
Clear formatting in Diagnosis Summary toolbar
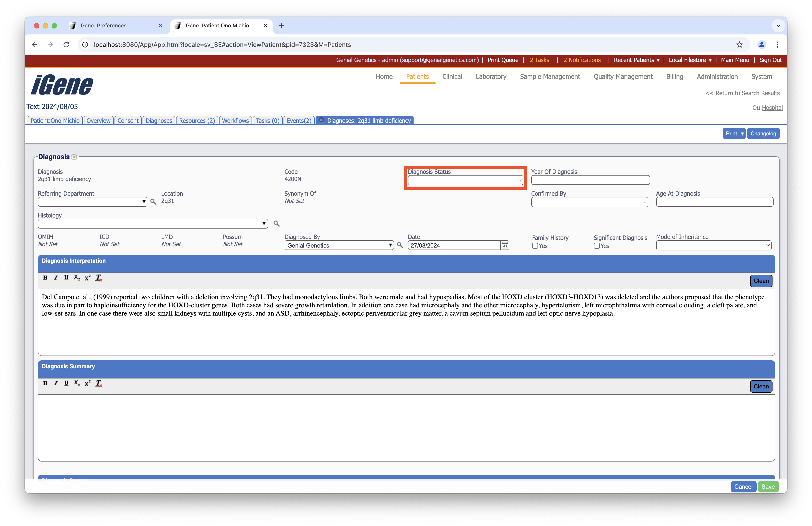pyautogui.click(x=99, y=383)
